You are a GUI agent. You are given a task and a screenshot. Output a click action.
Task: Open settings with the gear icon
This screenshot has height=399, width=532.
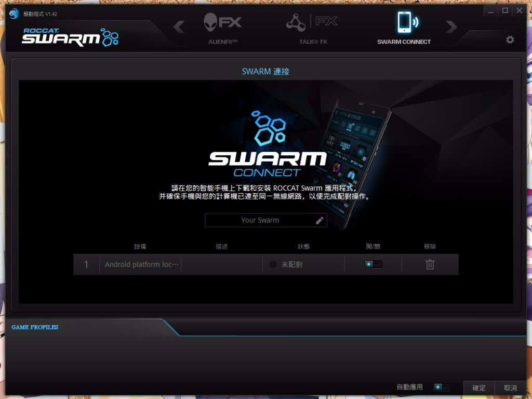click(x=510, y=39)
